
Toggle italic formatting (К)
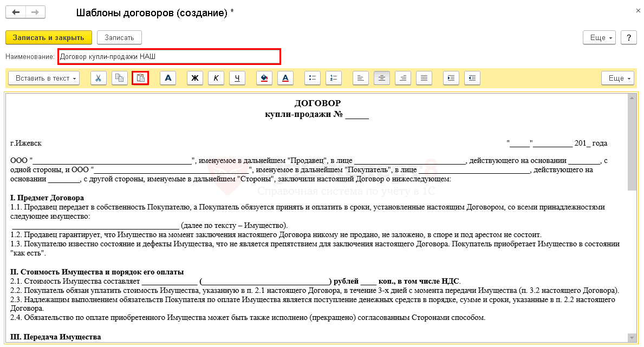pyautogui.click(x=216, y=78)
